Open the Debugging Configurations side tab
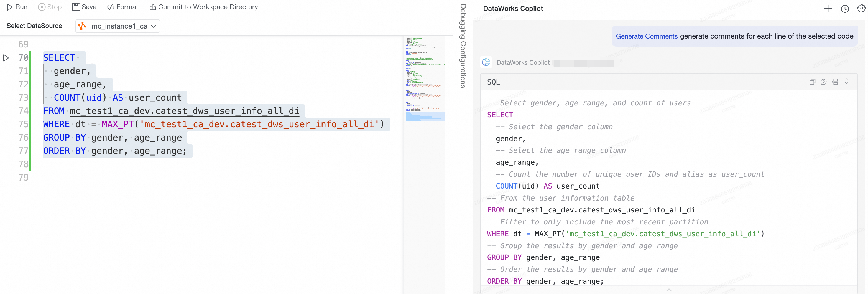The width and height of the screenshot is (868, 294). 463,46
